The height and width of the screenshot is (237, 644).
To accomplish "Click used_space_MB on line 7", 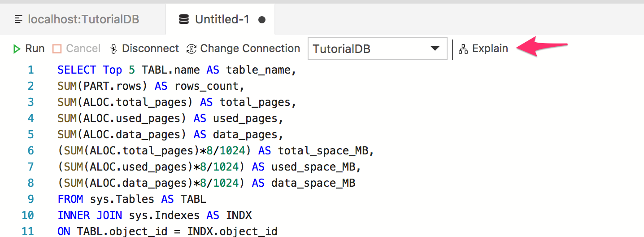I will [x=313, y=167].
